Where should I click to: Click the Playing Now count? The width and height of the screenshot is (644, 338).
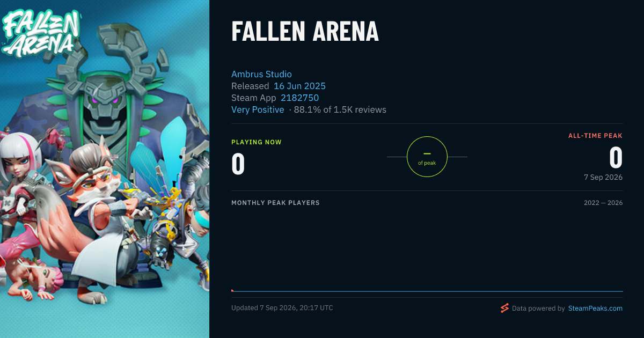[238, 164]
